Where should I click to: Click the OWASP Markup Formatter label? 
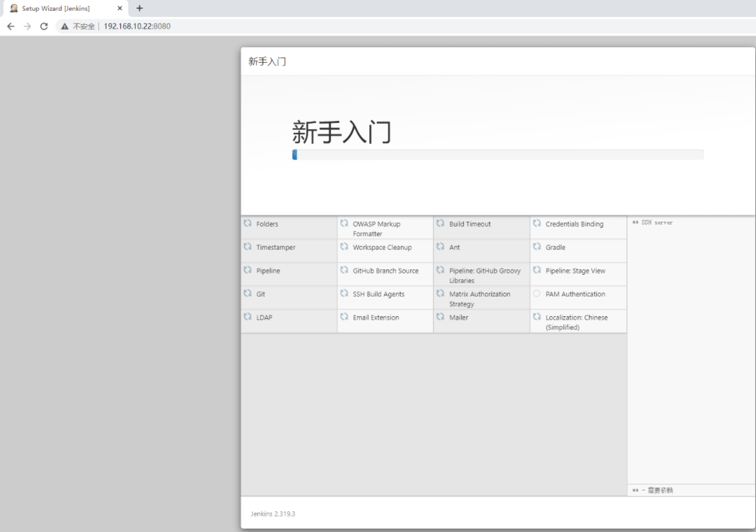[376, 229]
